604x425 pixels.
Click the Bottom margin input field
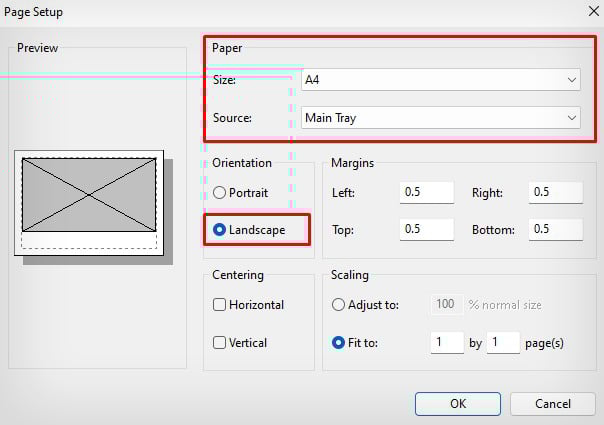coord(555,230)
